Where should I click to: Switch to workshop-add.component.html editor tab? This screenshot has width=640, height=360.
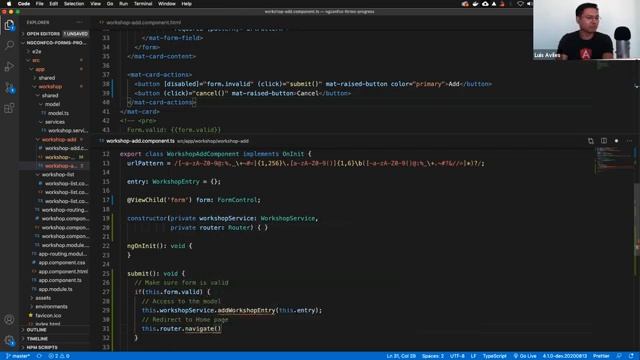tap(143, 22)
